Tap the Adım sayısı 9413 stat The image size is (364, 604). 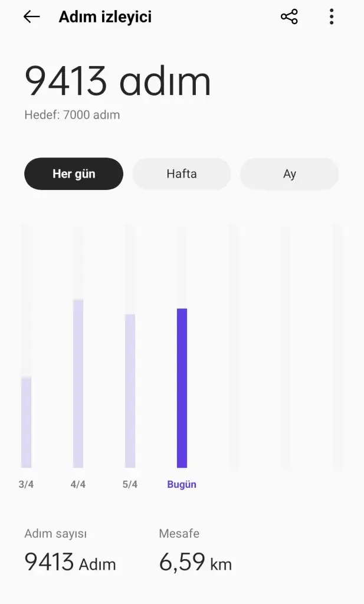tap(70, 551)
